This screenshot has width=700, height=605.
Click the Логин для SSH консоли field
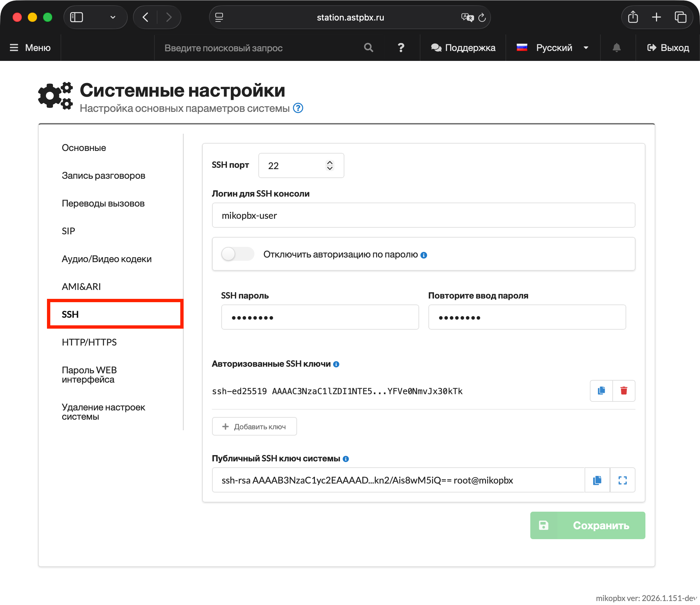click(x=423, y=215)
